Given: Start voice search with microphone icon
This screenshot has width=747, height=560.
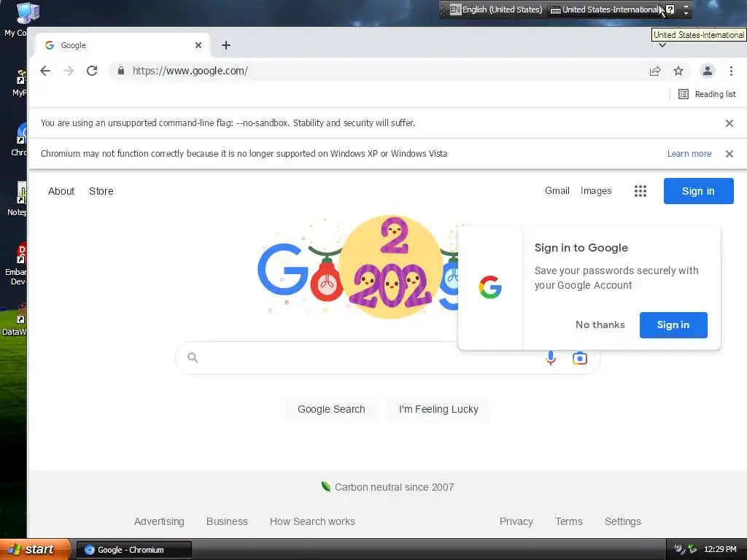Looking at the screenshot, I should 551,357.
